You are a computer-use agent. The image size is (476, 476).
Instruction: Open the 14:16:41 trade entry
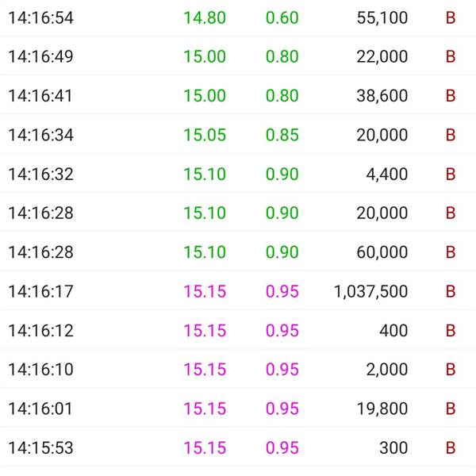click(x=238, y=95)
